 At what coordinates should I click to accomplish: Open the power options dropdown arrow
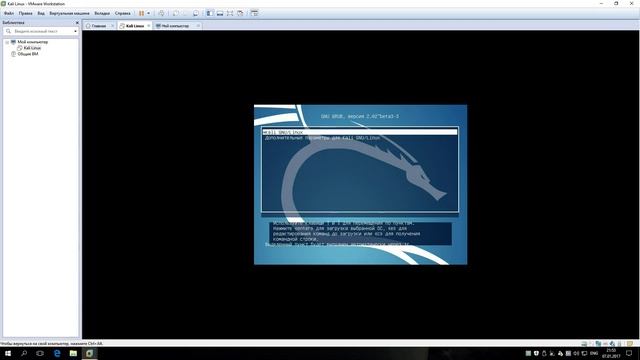point(148,13)
